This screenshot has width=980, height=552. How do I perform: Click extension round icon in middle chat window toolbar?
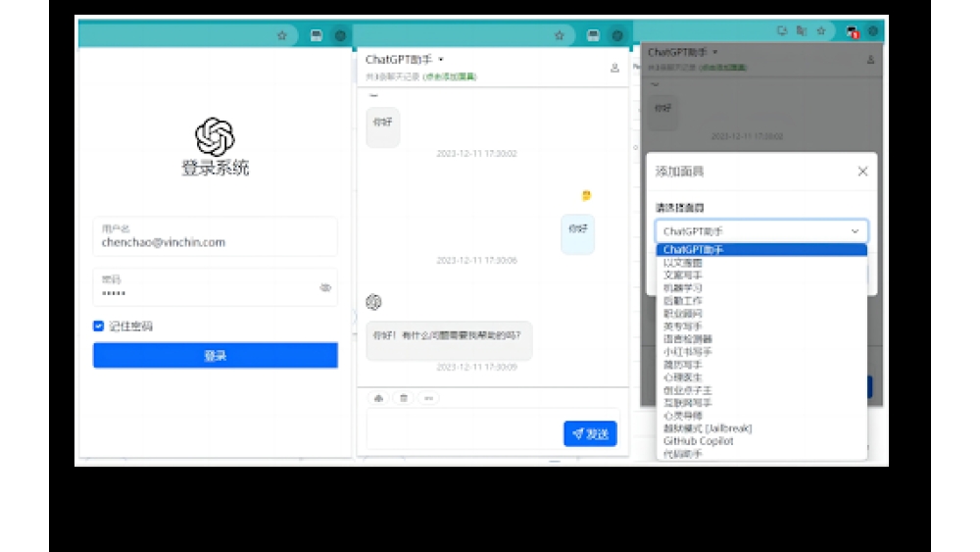[617, 35]
